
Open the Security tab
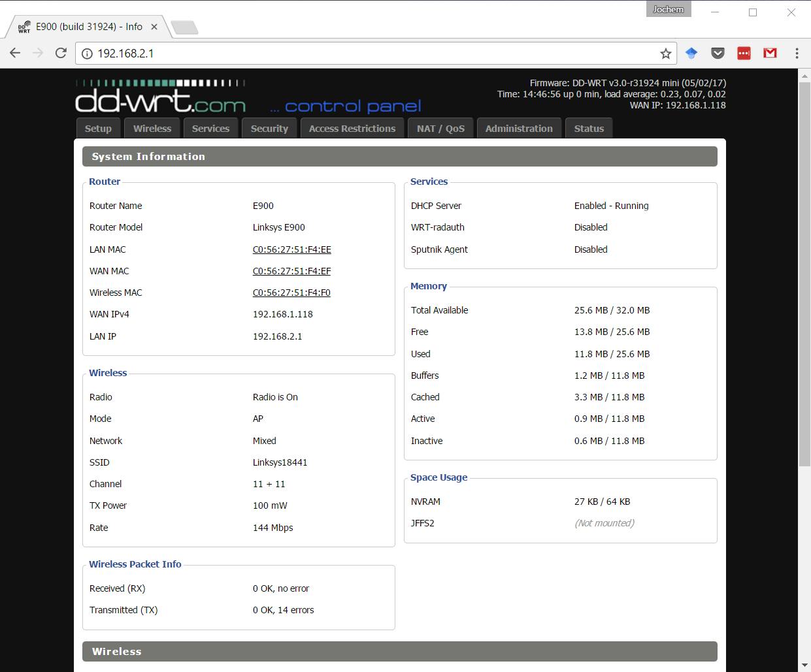(x=269, y=128)
